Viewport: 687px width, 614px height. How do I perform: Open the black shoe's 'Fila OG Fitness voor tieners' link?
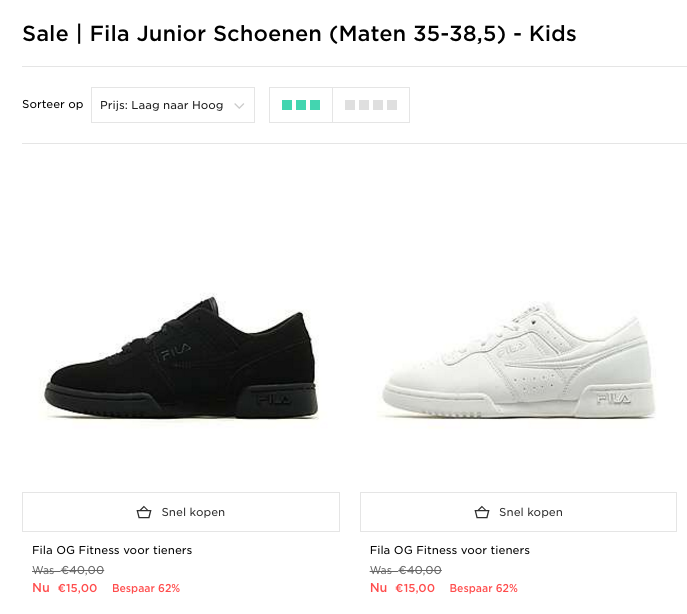click(112, 550)
